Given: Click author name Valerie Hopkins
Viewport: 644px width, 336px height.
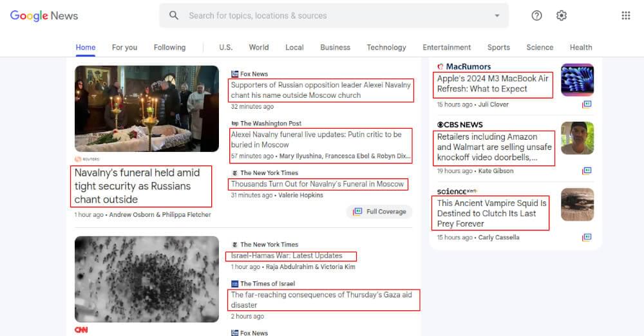Looking at the screenshot, I should [x=301, y=195].
